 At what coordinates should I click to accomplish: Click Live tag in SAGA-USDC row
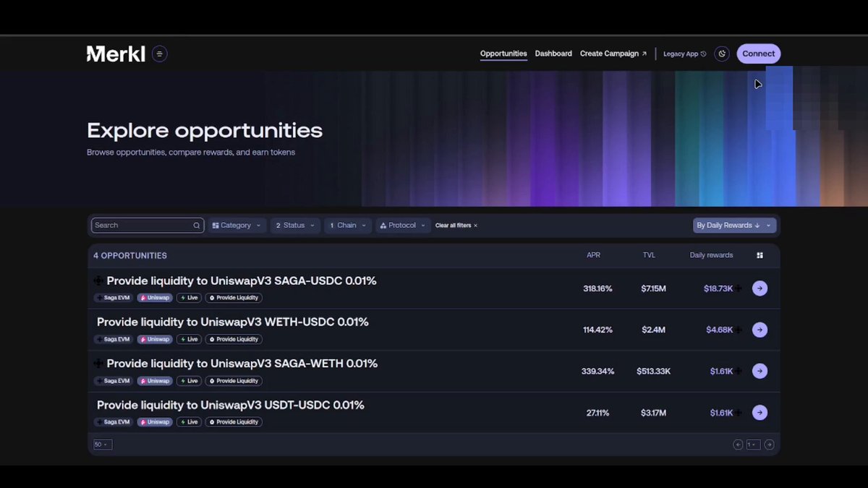[x=190, y=298]
